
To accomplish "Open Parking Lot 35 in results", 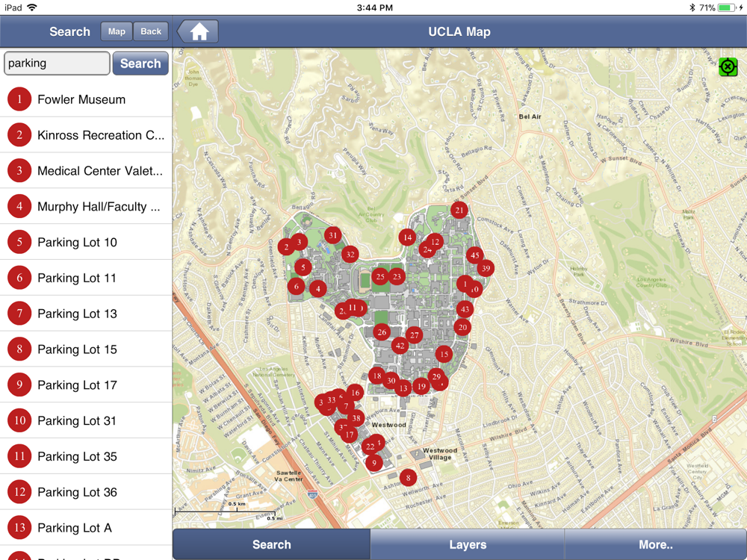I will (x=86, y=456).
